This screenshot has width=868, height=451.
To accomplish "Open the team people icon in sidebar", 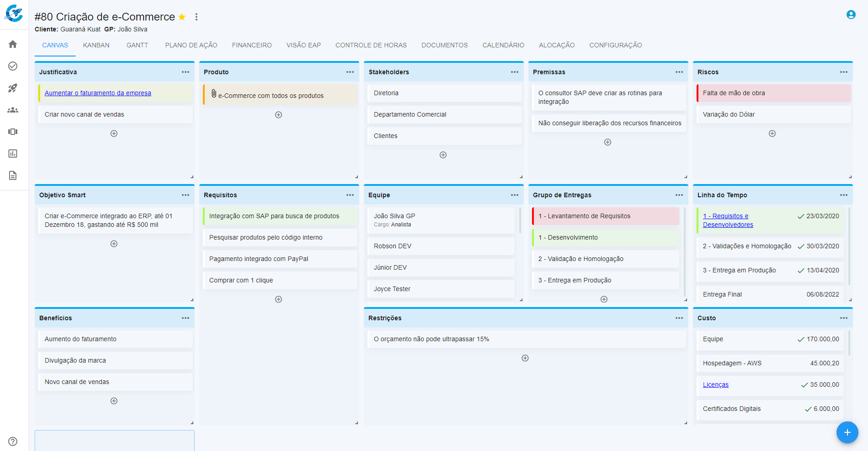I will [13, 110].
